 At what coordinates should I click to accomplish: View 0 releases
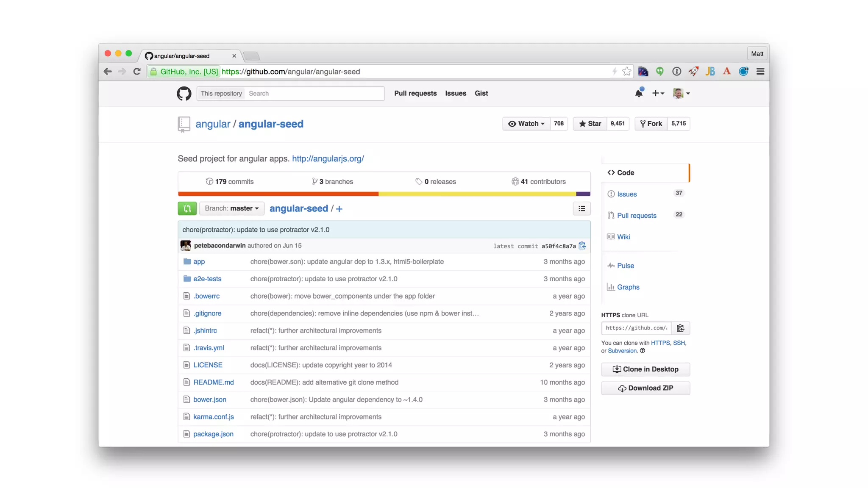click(436, 182)
